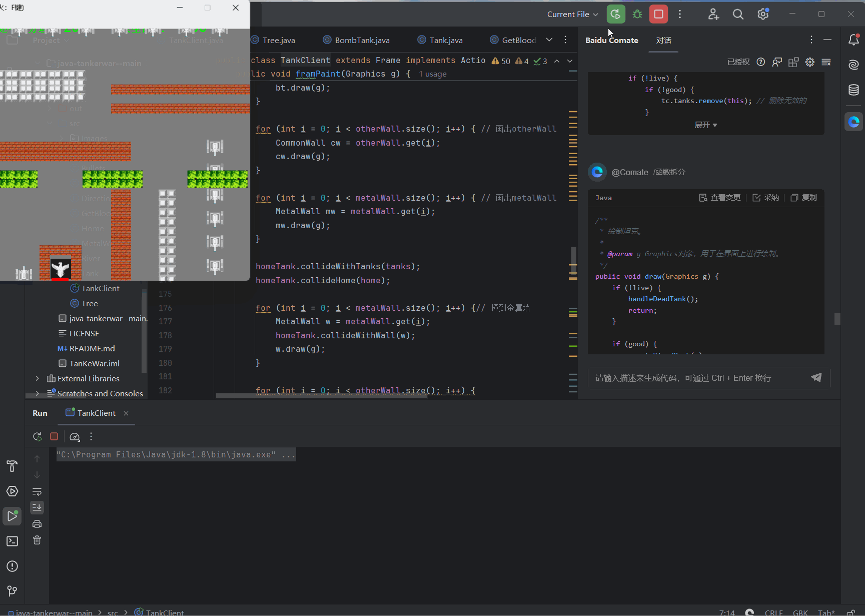
Task: Switch to BombTank.java editor tab
Action: (356, 40)
